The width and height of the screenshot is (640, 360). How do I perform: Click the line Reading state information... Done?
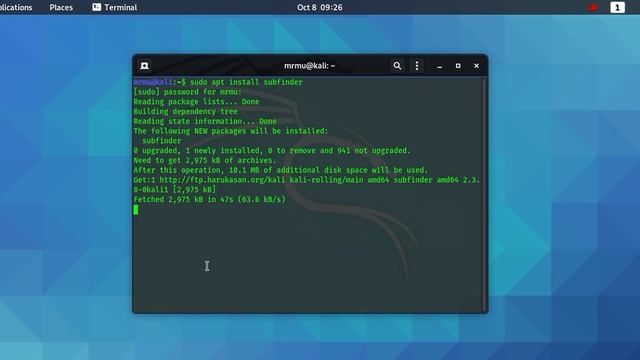[205, 121]
